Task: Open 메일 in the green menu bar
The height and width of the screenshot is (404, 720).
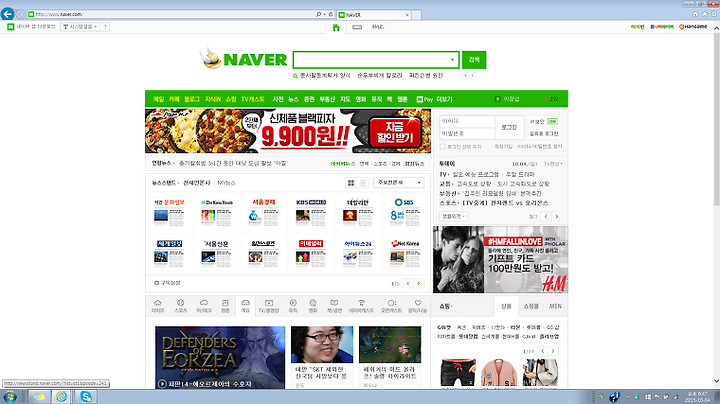Action: 159,99
